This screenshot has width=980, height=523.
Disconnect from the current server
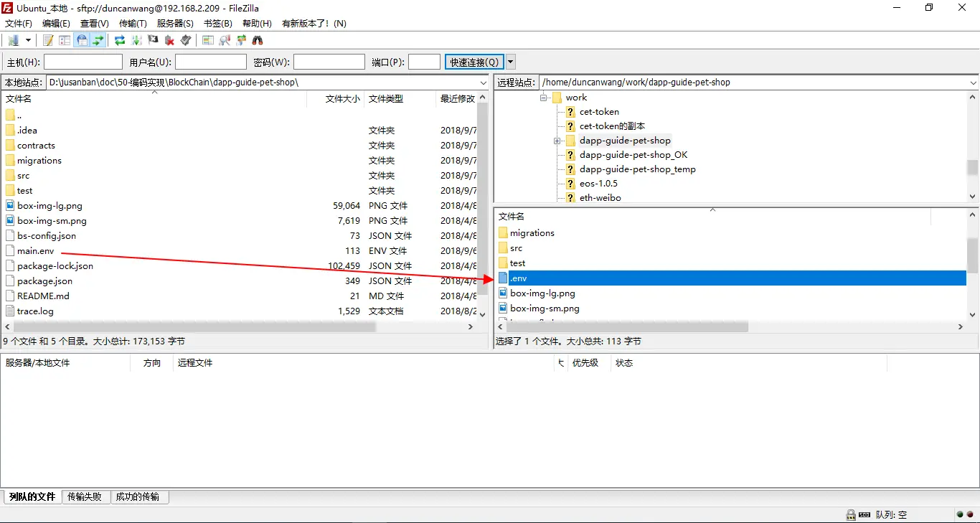(x=169, y=40)
